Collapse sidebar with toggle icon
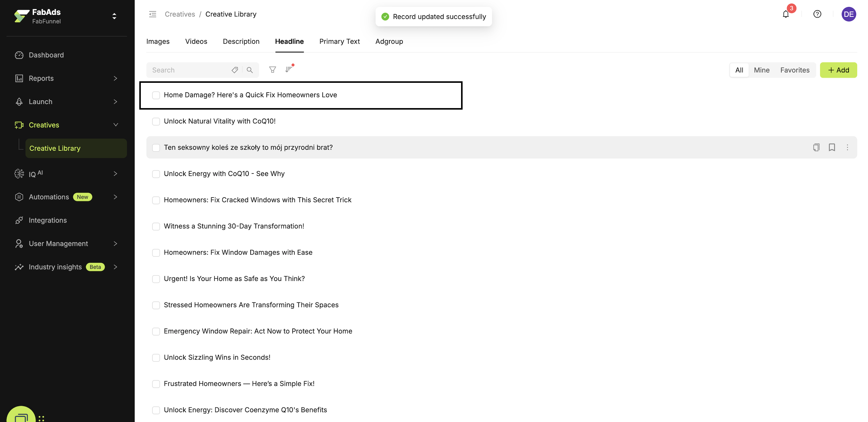 coord(153,14)
